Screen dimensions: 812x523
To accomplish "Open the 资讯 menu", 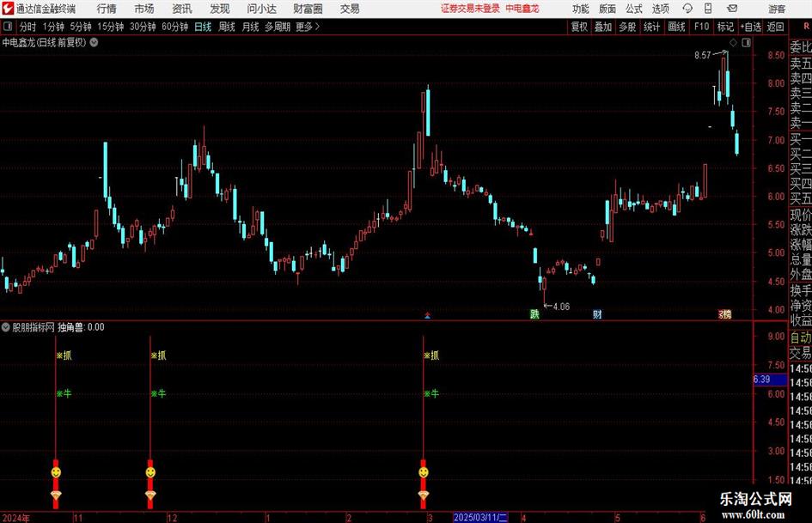I will pyautogui.click(x=182, y=9).
